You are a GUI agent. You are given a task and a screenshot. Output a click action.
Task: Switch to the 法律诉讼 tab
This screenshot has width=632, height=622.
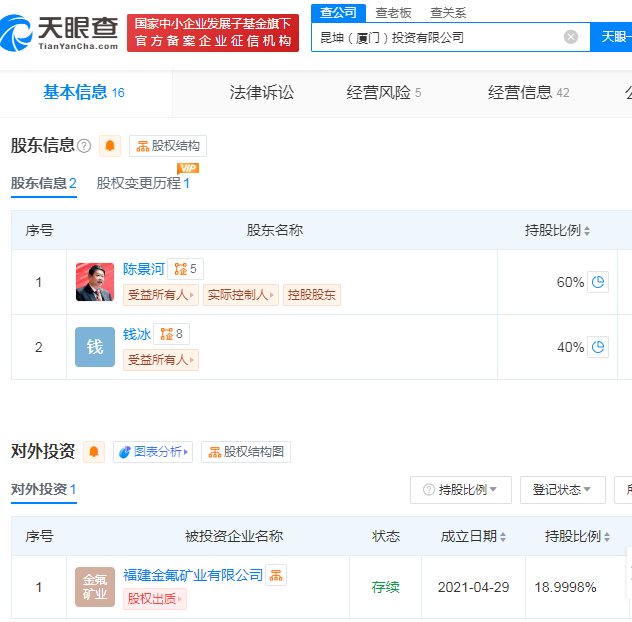[x=262, y=92]
